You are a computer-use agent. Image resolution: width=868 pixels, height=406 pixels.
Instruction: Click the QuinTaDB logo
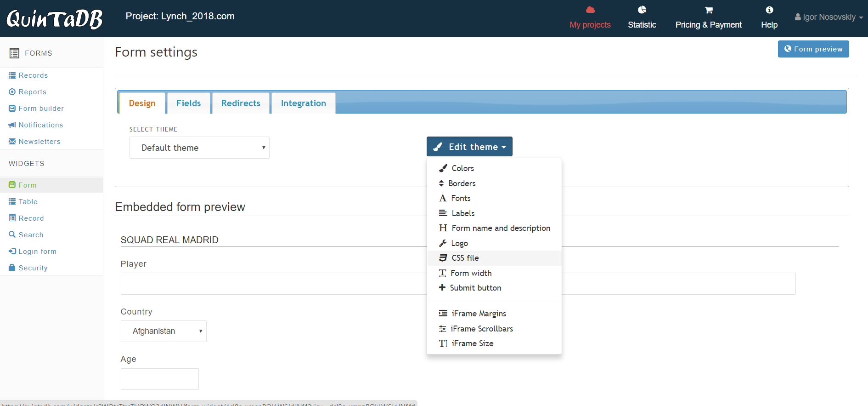pyautogui.click(x=55, y=19)
